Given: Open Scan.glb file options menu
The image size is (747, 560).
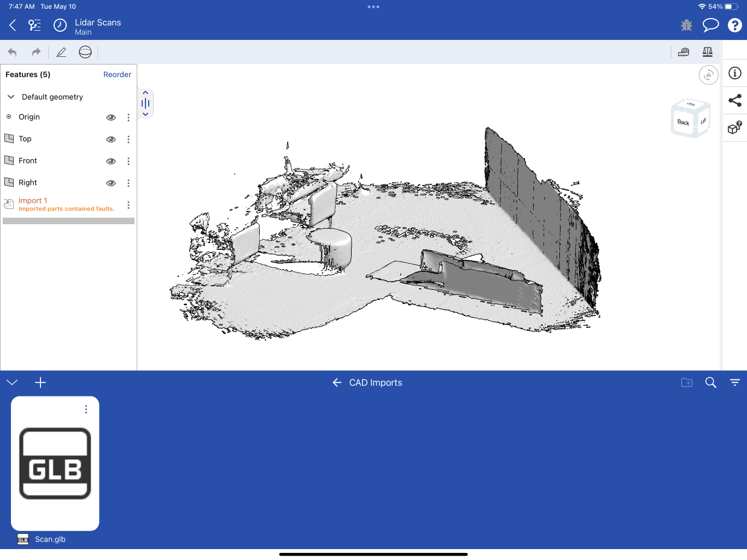Looking at the screenshot, I should (86, 409).
